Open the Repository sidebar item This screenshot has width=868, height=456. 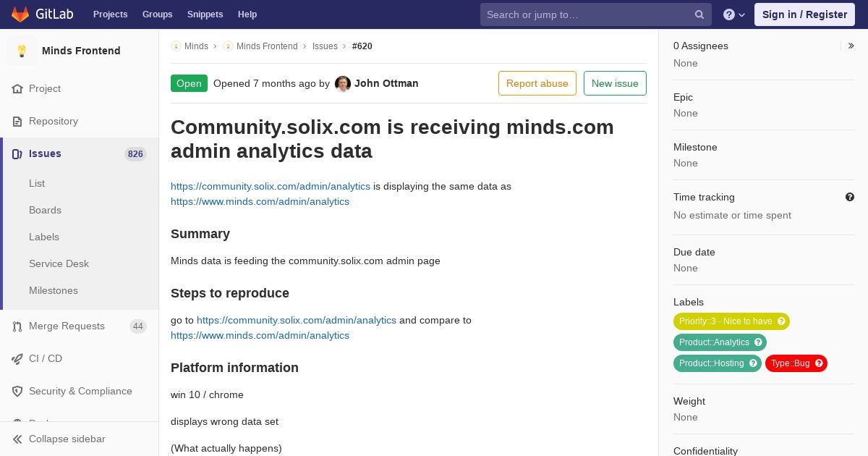click(80, 121)
